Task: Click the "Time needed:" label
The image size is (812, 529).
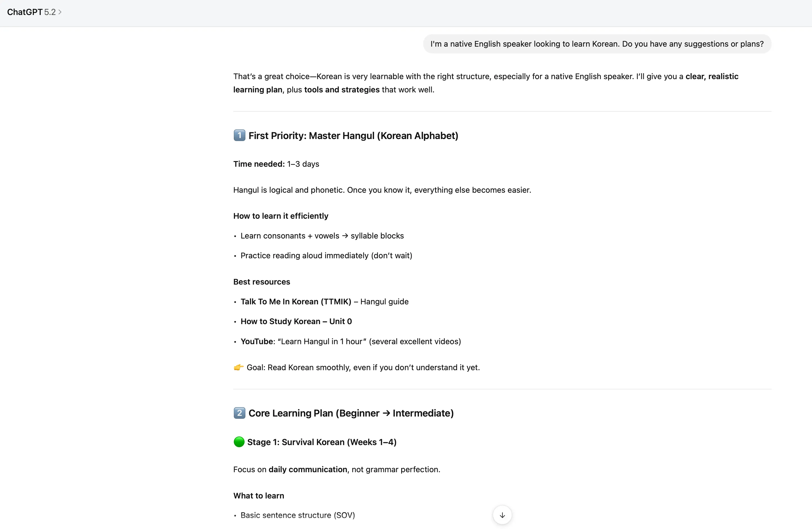Action: 259,164
